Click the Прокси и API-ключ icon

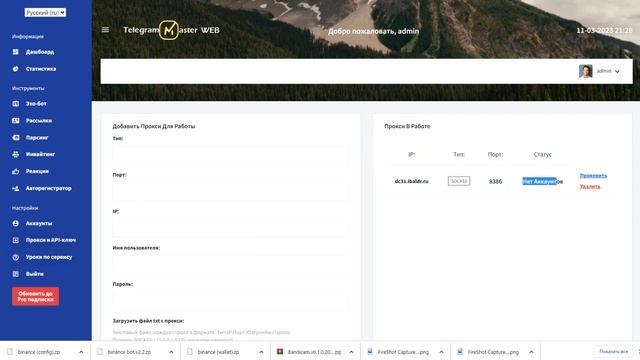click(x=16, y=240)
